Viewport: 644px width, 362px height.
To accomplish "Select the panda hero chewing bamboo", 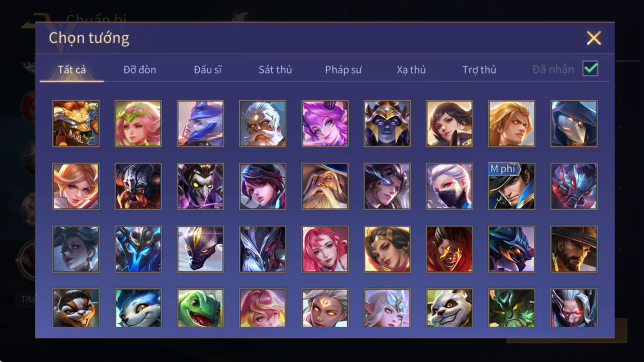I will tap(449, 308).
